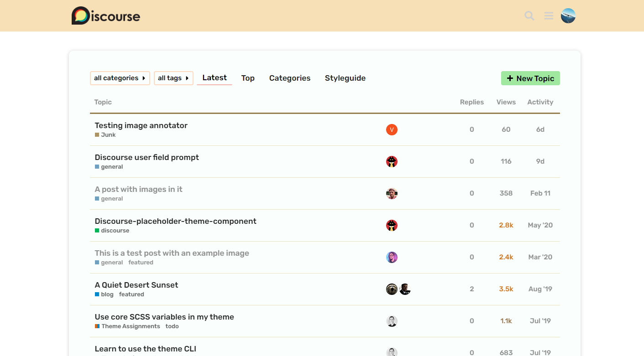Click the Junk category badge

click(x=105, y=135)
